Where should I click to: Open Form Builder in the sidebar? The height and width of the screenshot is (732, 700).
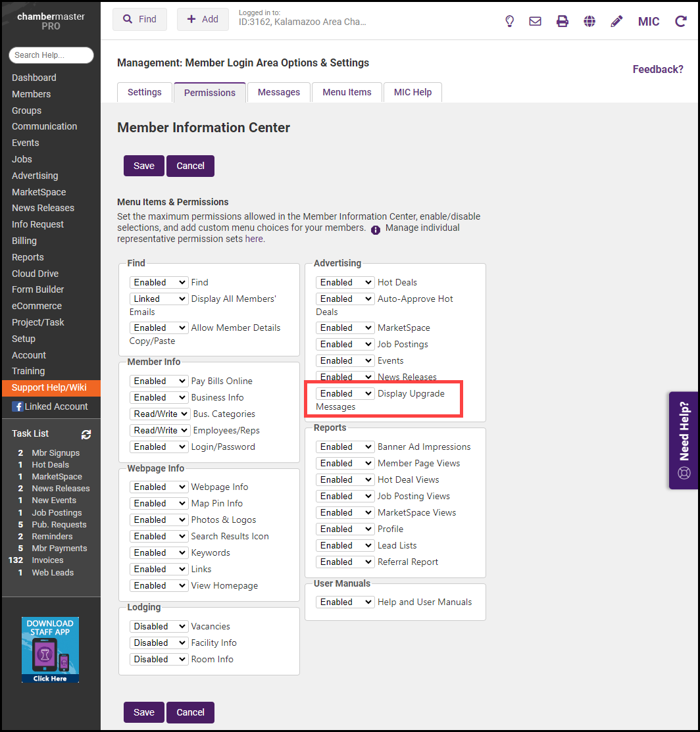tap(37, 289)
